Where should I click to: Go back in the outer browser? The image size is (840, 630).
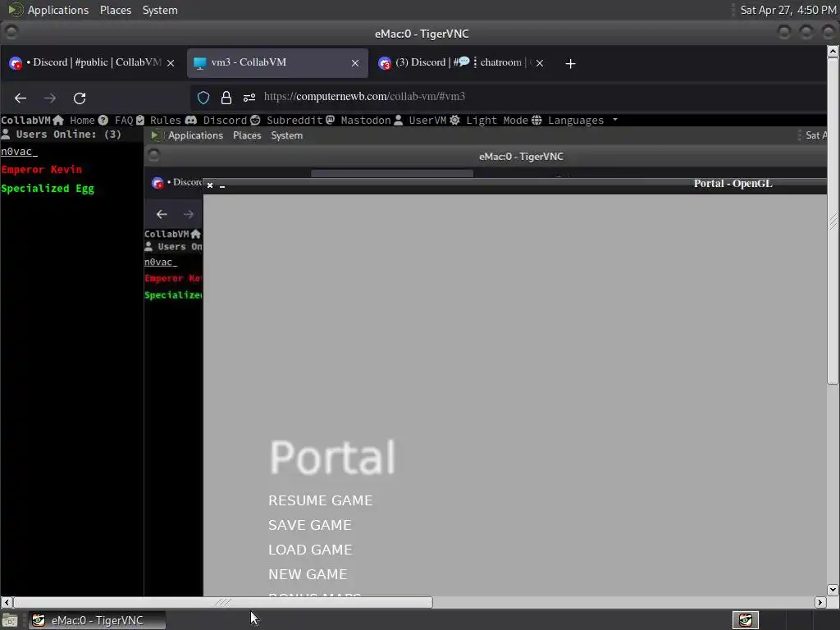point(21,98)
